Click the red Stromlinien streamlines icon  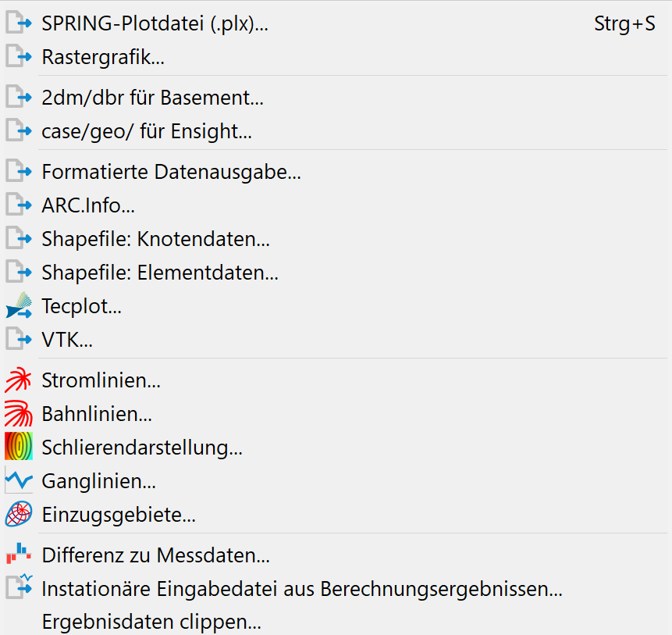tap(19, 380)
